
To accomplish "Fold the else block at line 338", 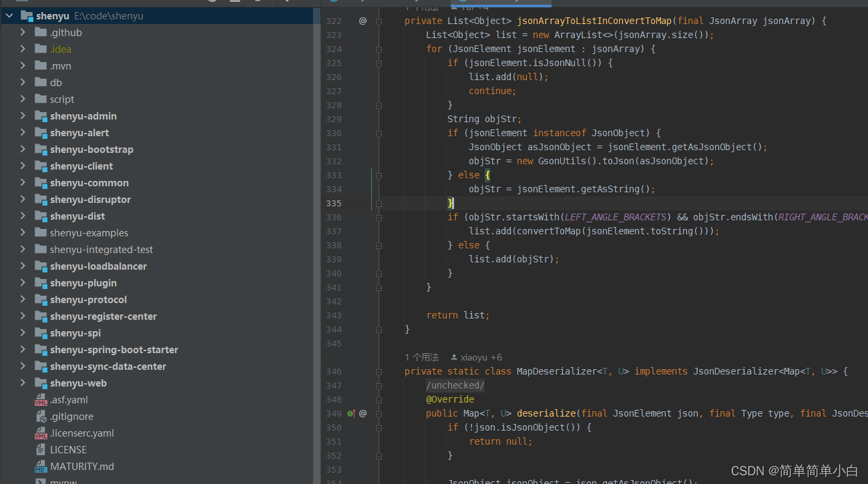I will click(379, 245).
